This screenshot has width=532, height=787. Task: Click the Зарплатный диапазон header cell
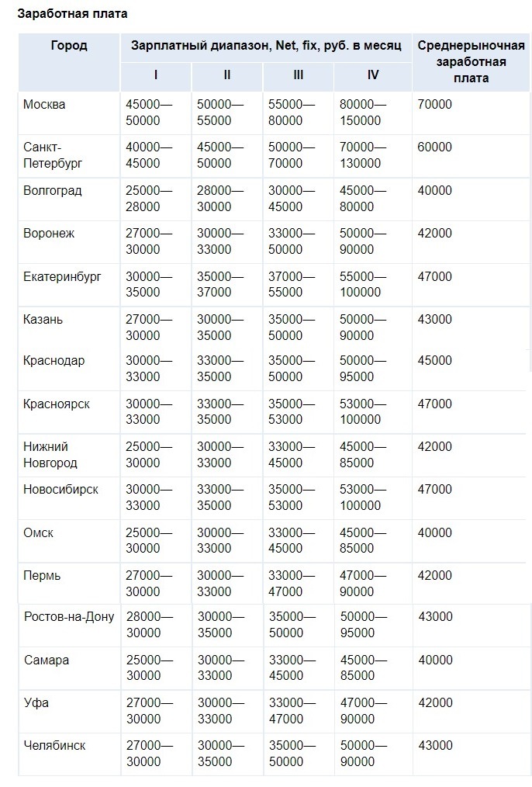pos(266,46)
